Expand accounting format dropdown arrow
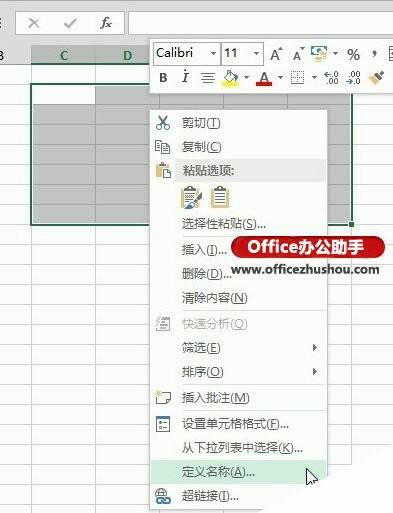This screenshot has width=393, height=513. pos(335,53)
